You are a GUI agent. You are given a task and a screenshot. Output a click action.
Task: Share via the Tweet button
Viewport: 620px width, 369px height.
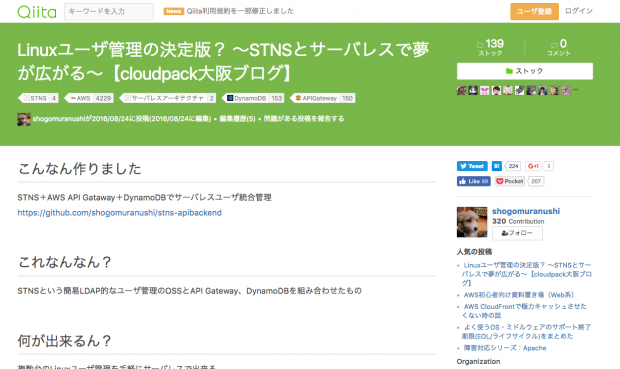click(472, 166)
